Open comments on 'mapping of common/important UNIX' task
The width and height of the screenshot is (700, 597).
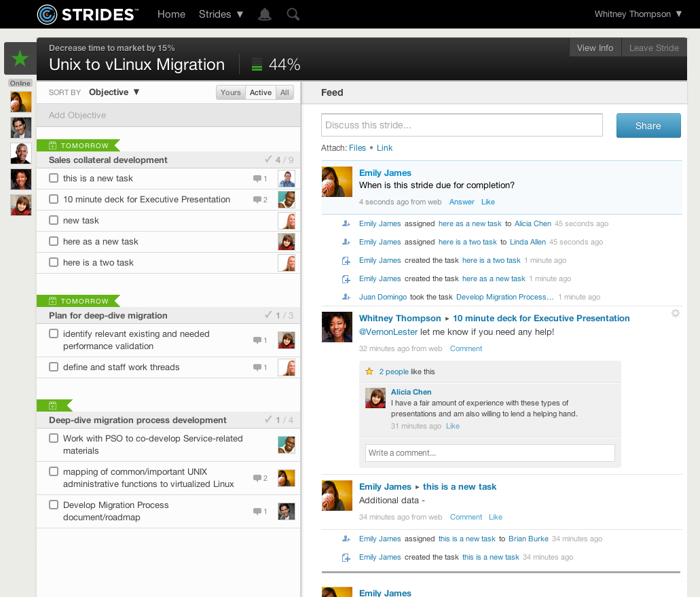(x=260, y=478)
